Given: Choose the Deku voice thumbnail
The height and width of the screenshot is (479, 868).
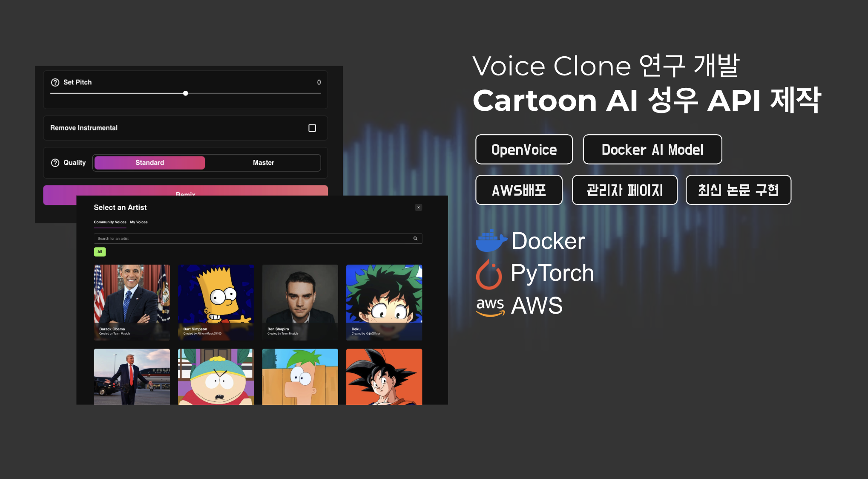Looking at the screenshot, I should point(384,302).
